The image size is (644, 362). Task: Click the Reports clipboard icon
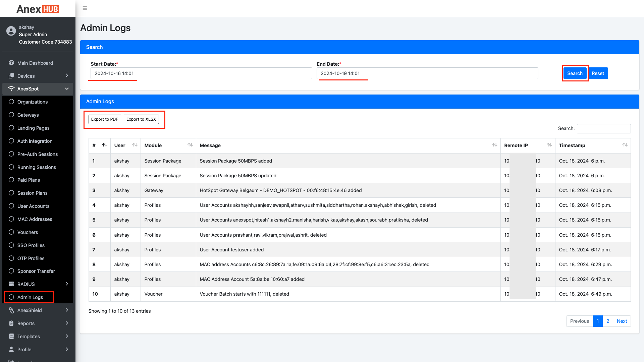(x=11, y=323)
